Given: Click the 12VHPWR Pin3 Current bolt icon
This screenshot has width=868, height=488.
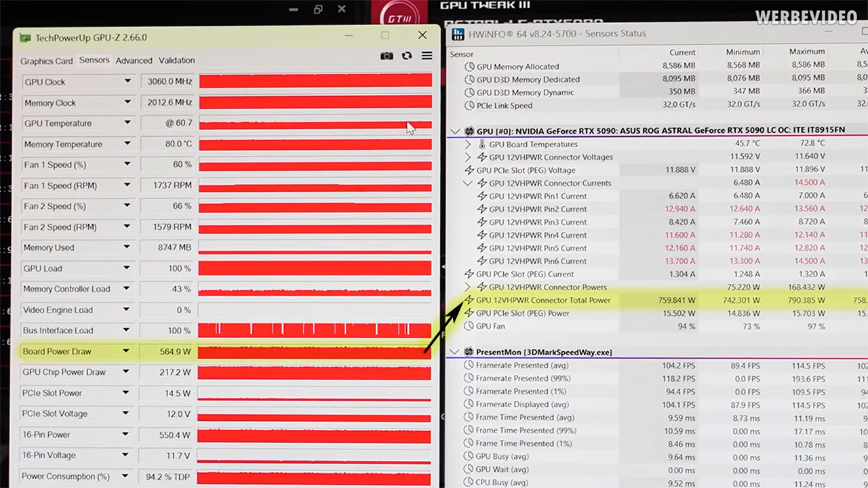Looking at the screenshot, I should pos(482,222).
